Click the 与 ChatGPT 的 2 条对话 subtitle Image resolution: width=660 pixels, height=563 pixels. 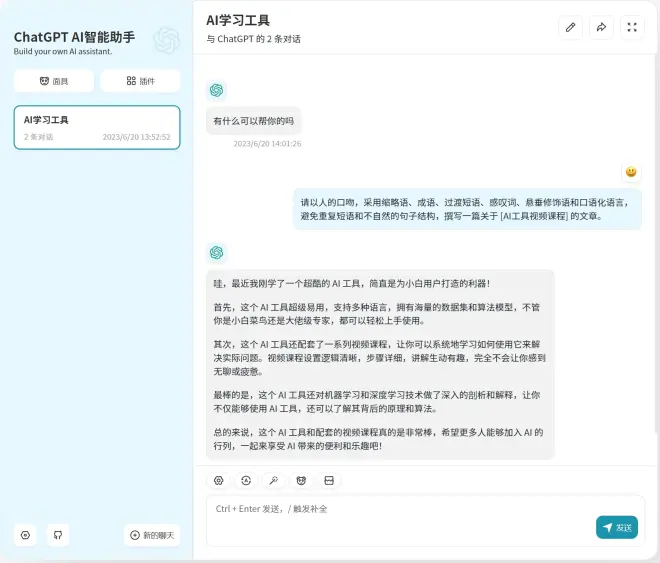(x=253, y=39)
